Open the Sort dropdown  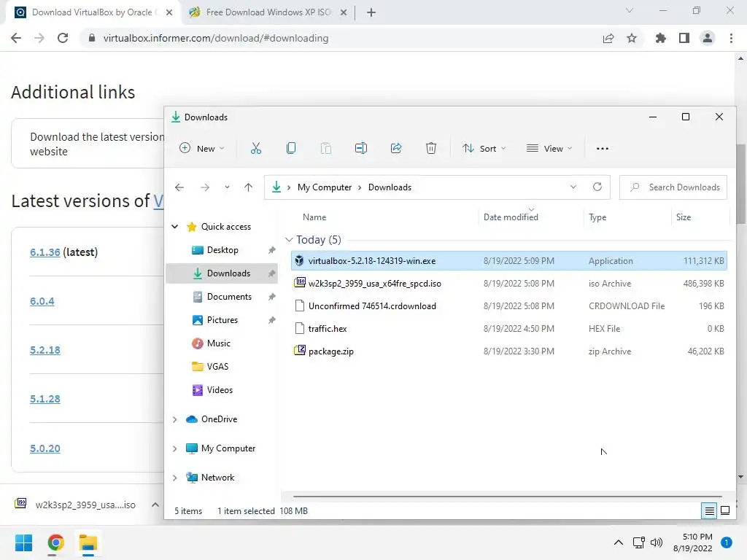coord(484,149)
